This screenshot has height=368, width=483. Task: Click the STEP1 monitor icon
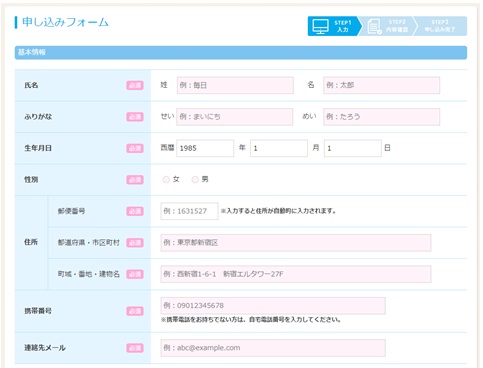[x=320, y=26]
